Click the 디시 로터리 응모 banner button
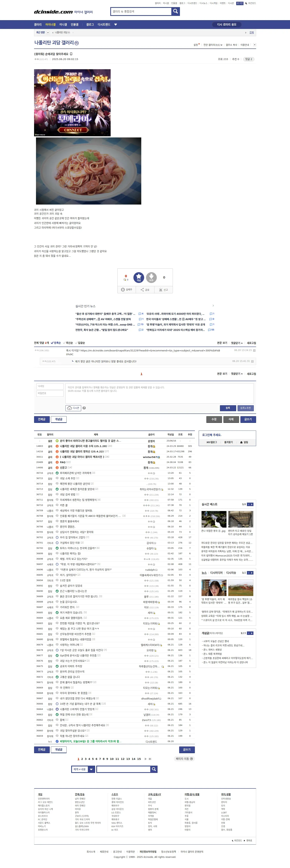Viewport: 290px width, 868px height. click(x=226, y=25)
